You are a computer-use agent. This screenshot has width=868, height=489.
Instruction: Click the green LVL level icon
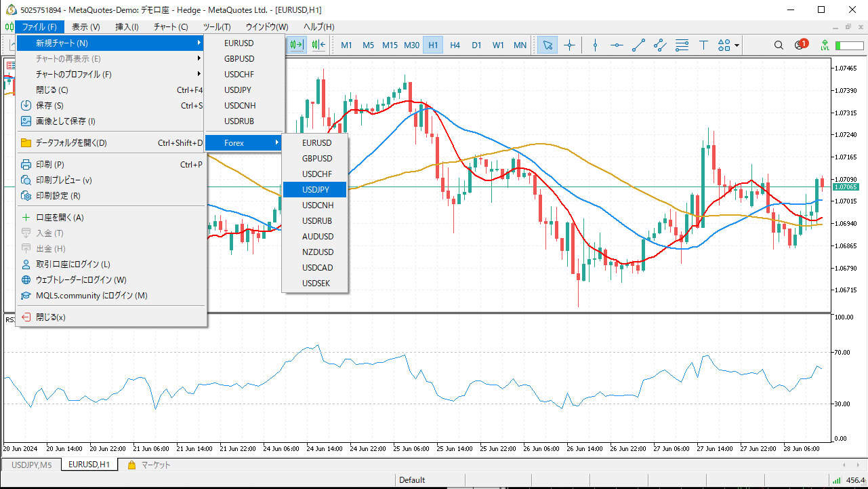click(825, 45)
